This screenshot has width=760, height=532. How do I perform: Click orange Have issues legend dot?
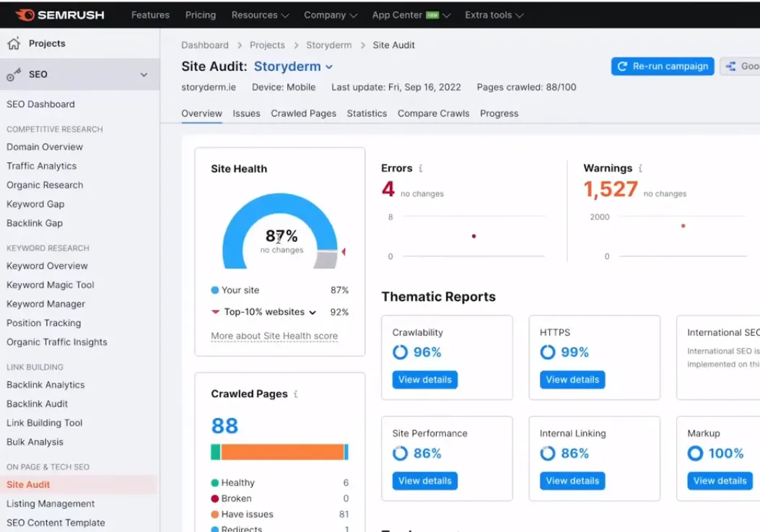214,514
